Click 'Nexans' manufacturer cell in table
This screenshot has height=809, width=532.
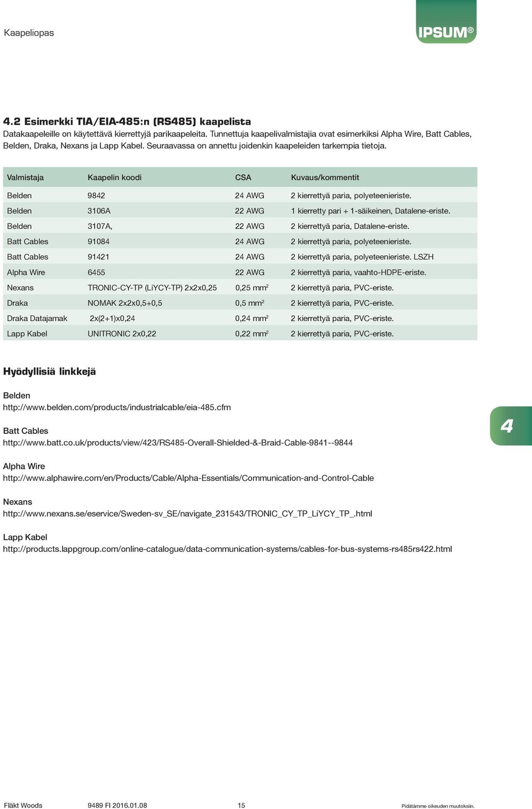(x=20, y=288)
